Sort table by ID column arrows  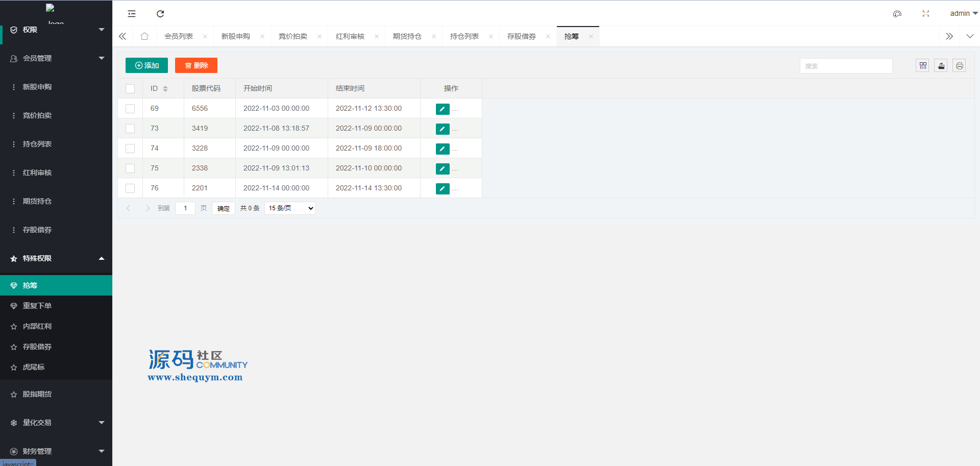pos(165,89)
